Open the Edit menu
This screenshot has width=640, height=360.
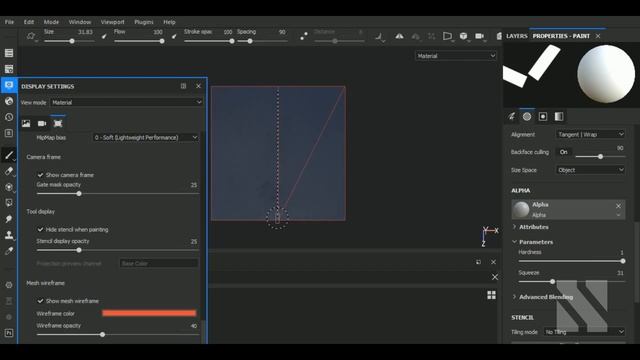pyautogui.click(x=29, y=22)
